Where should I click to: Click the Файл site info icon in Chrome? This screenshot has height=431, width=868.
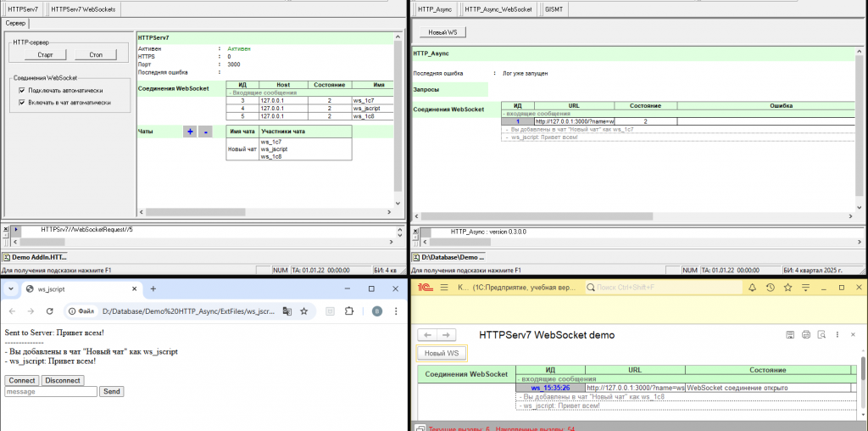pyautogui.click(x=81, y=311)
